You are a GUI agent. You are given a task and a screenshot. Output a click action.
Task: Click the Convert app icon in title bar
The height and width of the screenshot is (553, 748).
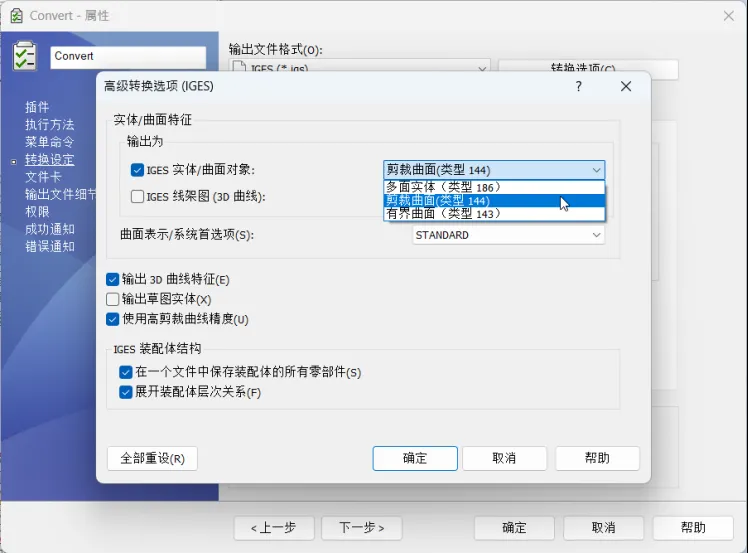click(15, 16)
